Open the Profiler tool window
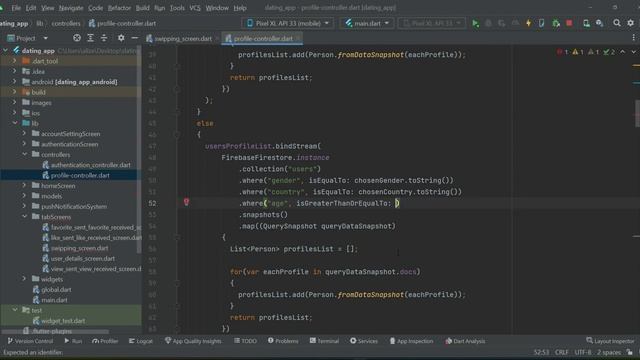The height and width of the screenshot is (360, 640). click(105, 341)
